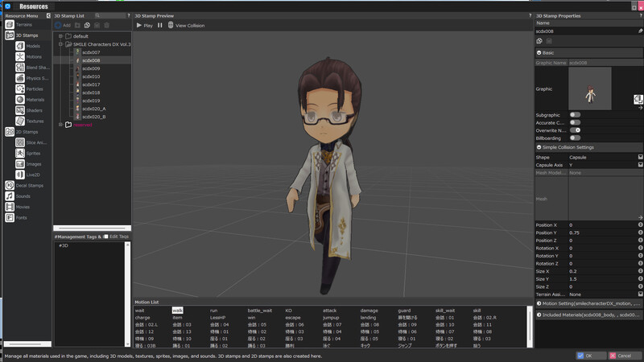Open the Sprites resource section
Viewport: 644px width, 362px height.
(x=32, y=153)
